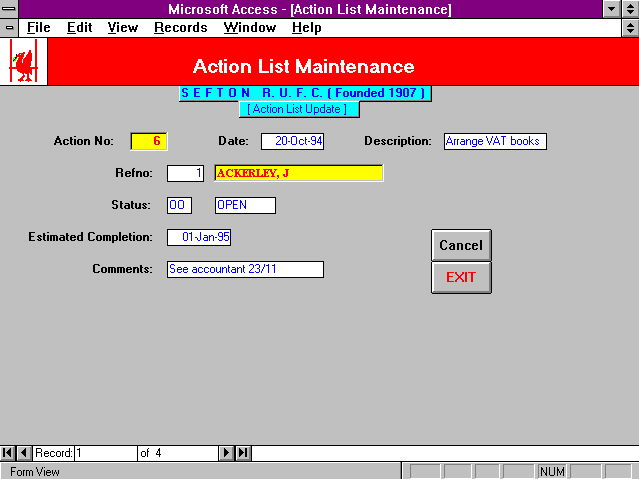Click 'Form View' in status bar
639x479 pixels.
click(x=35, y=472)
